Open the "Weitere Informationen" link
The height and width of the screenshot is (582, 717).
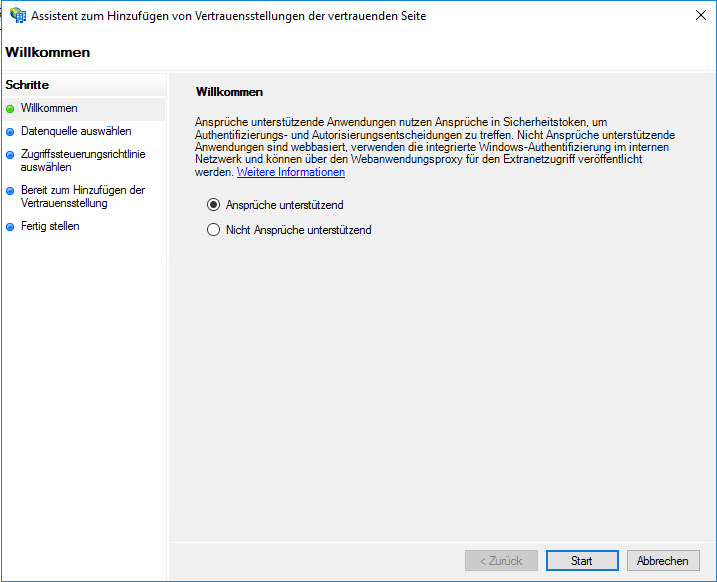pyautogui.click(x=291, y=172)
